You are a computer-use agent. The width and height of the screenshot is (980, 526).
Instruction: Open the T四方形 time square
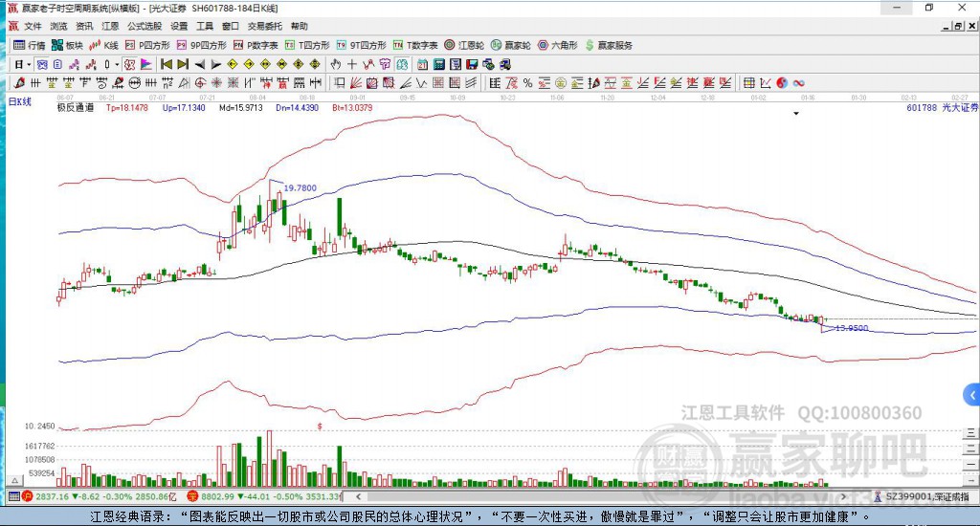[x=307, y=45]
